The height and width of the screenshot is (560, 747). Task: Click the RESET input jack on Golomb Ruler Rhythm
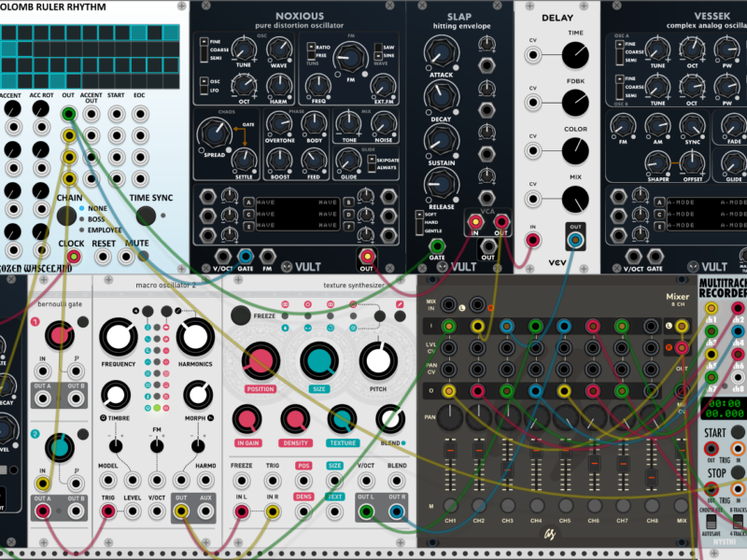(103, 258)
